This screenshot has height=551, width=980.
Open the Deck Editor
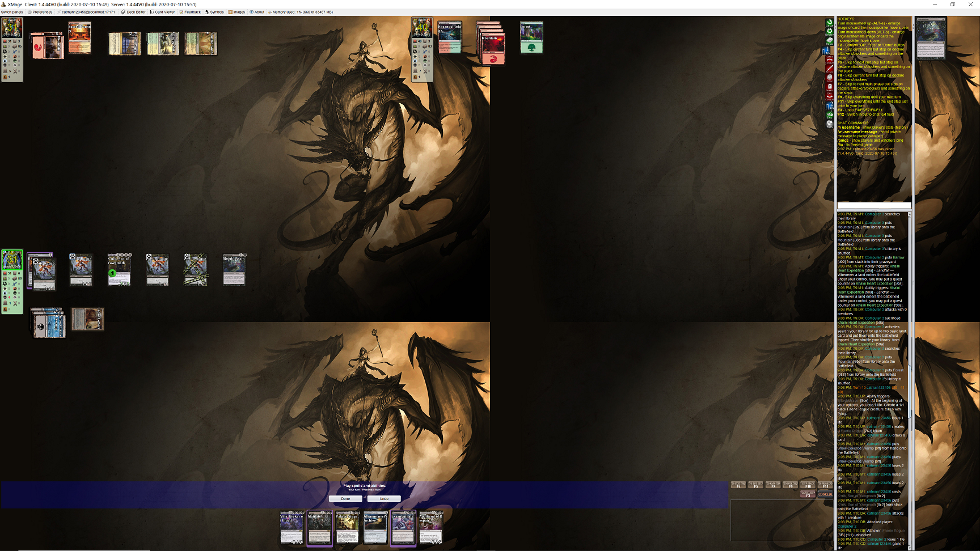(133, 12)
